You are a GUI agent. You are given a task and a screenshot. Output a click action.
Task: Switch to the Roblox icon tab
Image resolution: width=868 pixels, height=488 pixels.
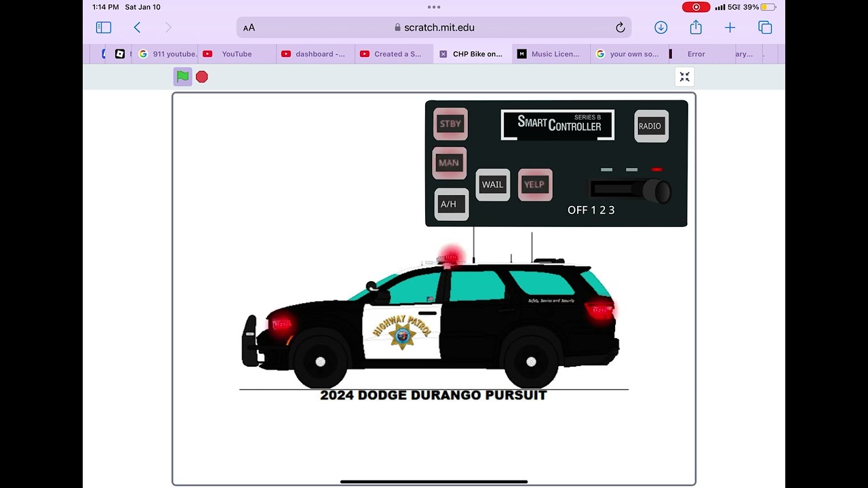120,54
